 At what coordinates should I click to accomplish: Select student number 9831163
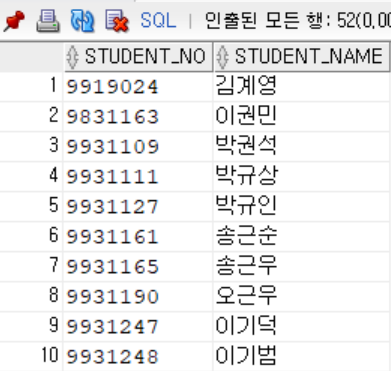(x=112, y=117)
